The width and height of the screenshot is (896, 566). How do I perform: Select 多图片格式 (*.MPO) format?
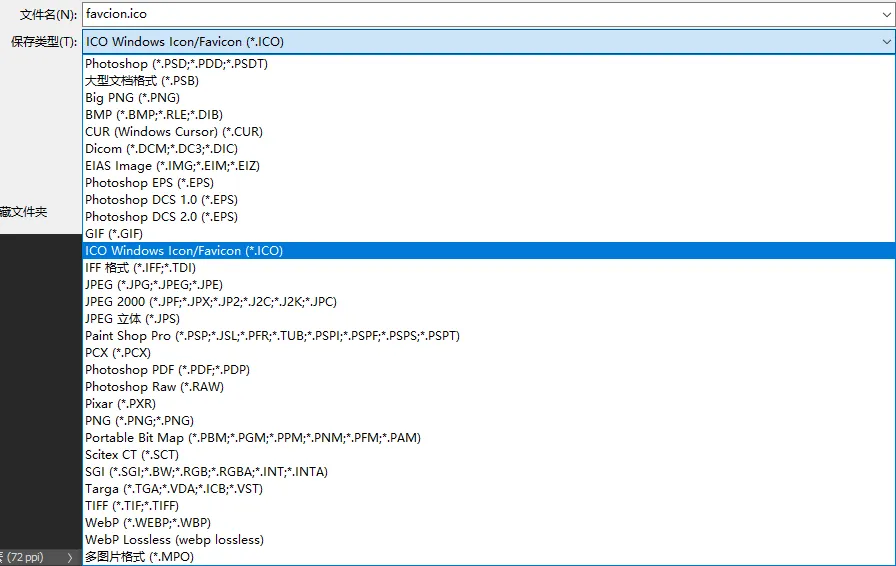pyautogui.click(x=489, y=557)
